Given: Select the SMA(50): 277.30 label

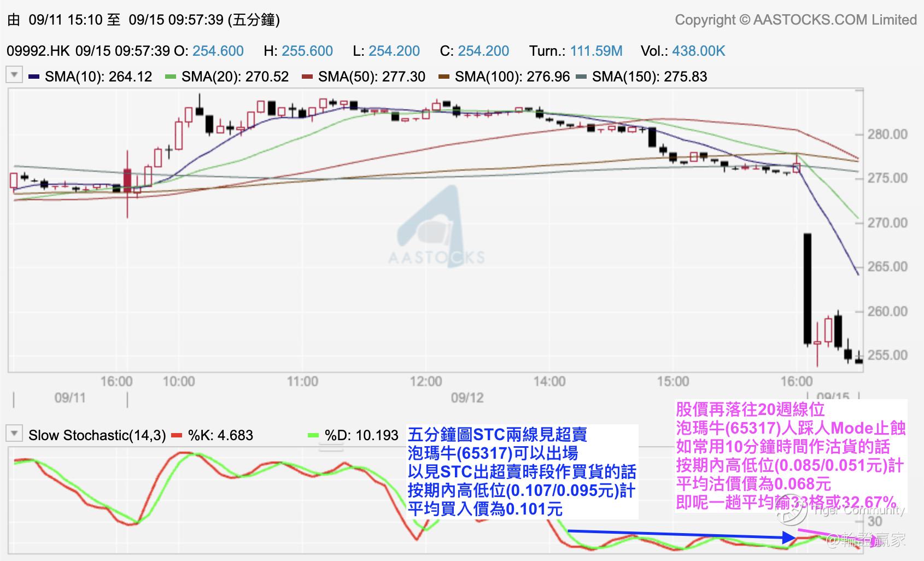Looking at the screenshot, I should pos(372,77).
